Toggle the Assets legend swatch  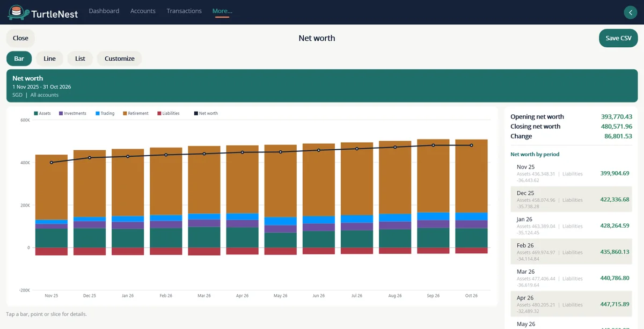[35, 113]
